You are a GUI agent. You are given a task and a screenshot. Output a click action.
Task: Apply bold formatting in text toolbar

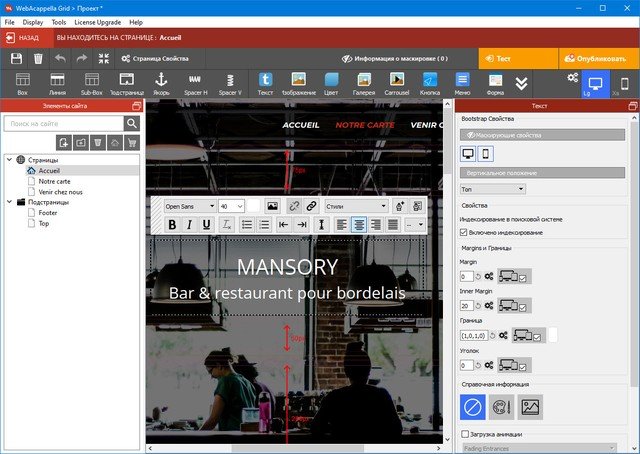coord(171,225)
